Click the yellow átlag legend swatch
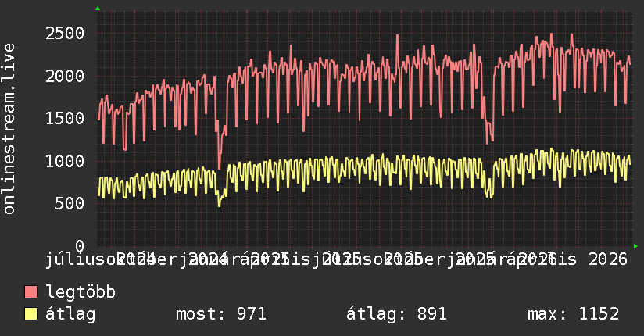This screenshot has width=644, height=336. [30, 314]
